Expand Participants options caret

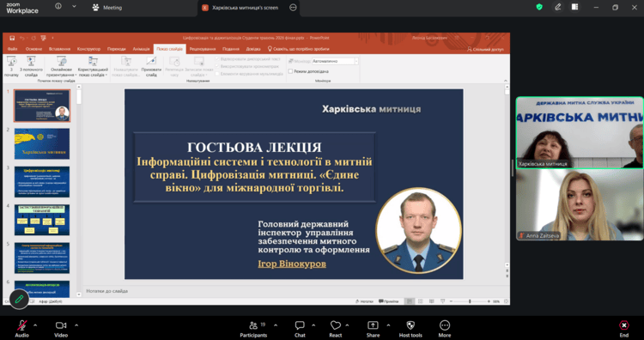coord(275,325)
